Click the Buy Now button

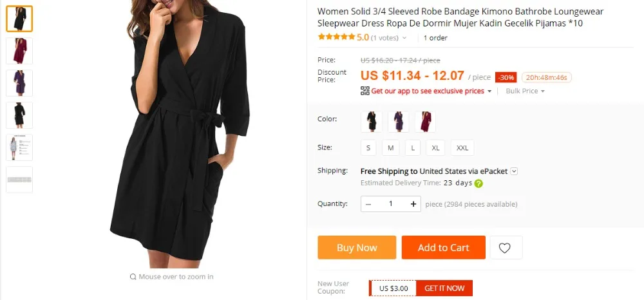[x=357, y=247]
